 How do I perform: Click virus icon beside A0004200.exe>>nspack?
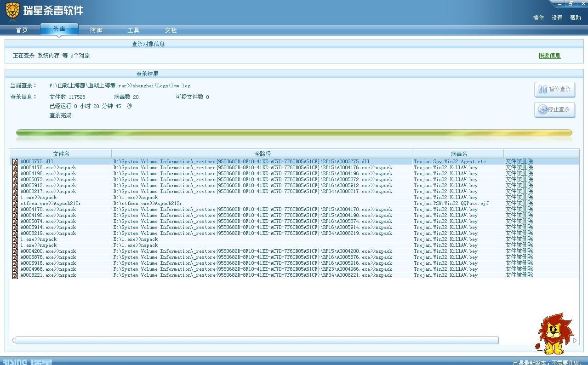tap(15, 251)
